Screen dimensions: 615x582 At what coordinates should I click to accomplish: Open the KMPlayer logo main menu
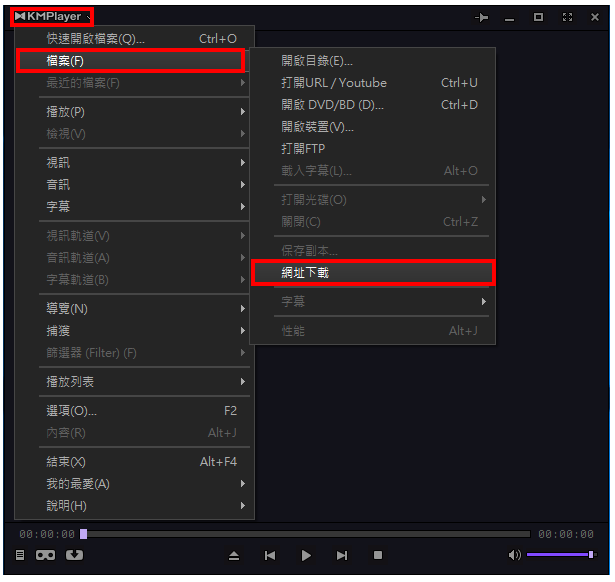[51, 17]
